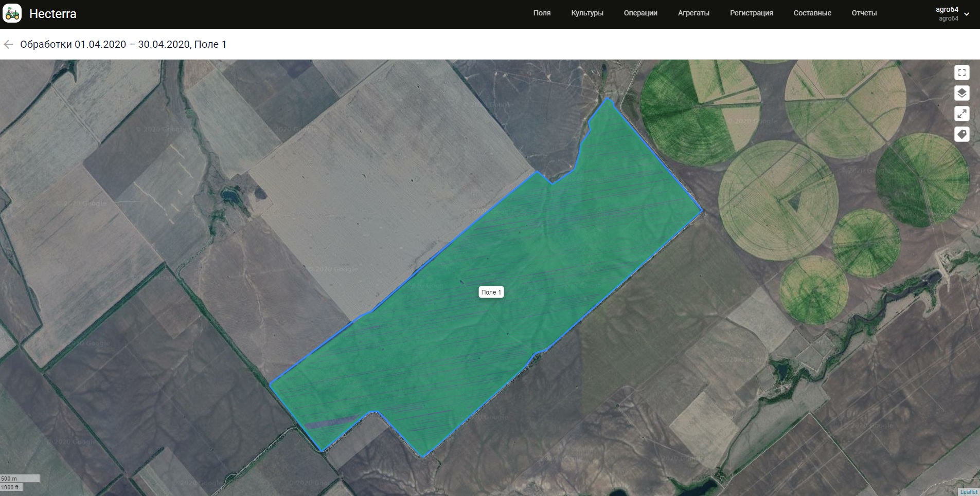Navigate to the Регистрация page
980x496 pixels.
pos(751,13)
